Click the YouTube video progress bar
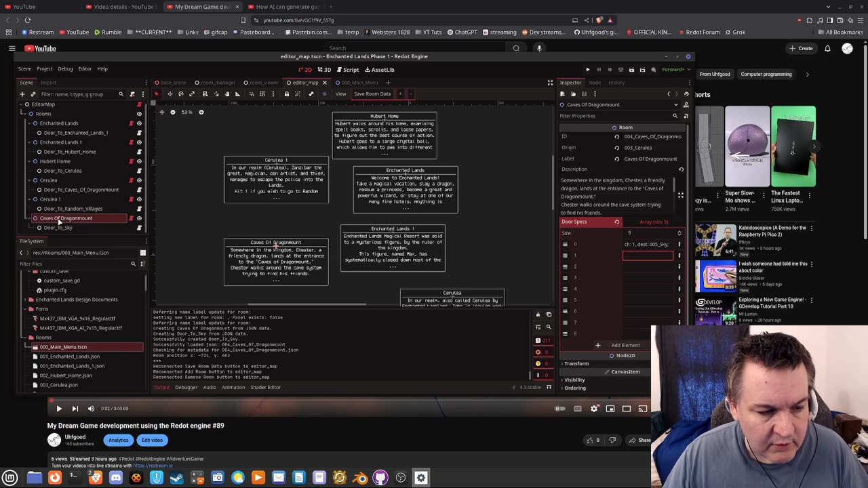This screenshot has width=868, height=488. click(x=349, y=400)
